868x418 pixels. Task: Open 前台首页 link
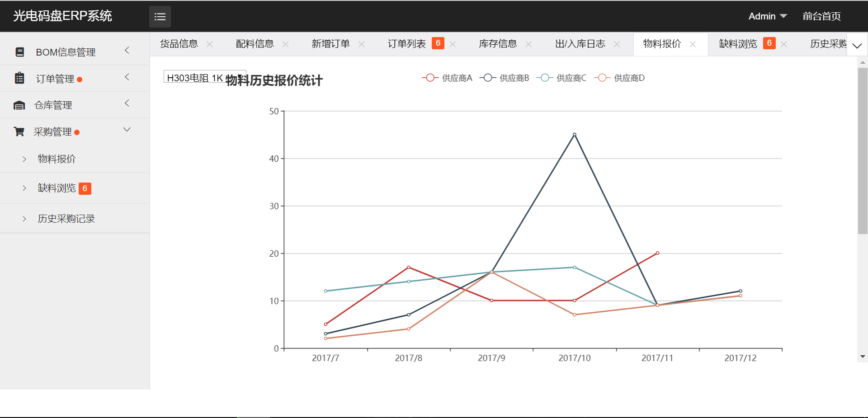coord(821,16)
